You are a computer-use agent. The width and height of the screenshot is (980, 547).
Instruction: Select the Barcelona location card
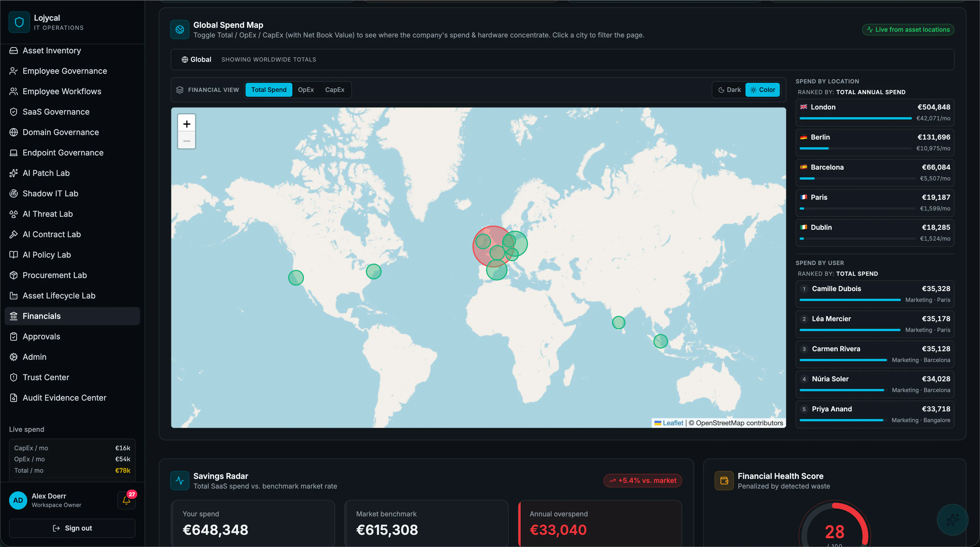pos(875,172)
